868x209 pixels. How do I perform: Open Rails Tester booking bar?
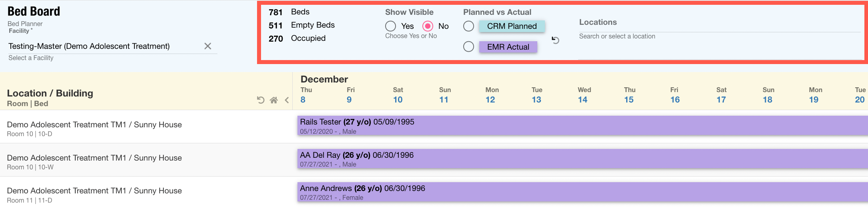pos(581,126)
